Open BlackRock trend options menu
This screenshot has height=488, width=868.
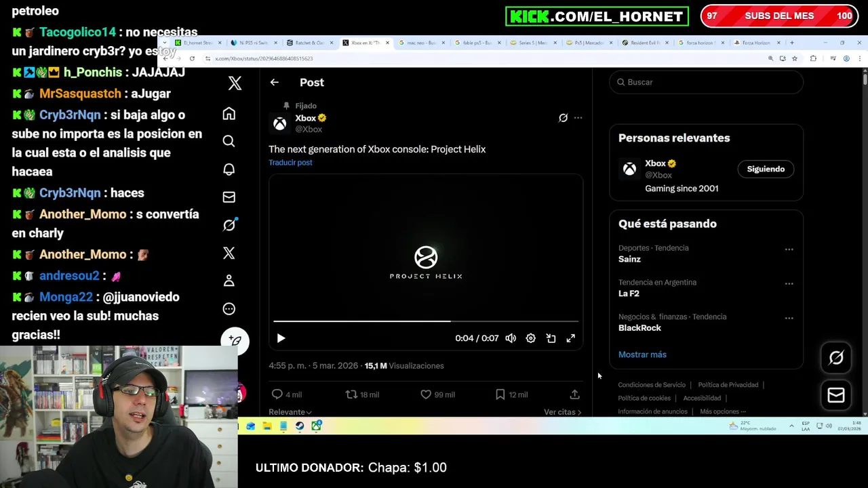click(789, 318)
